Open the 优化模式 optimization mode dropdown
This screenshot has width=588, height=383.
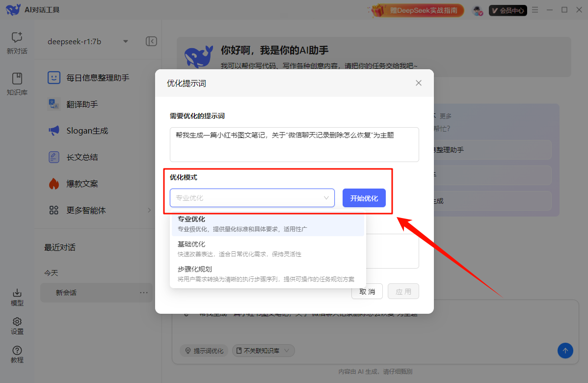[x=252, y=198]
